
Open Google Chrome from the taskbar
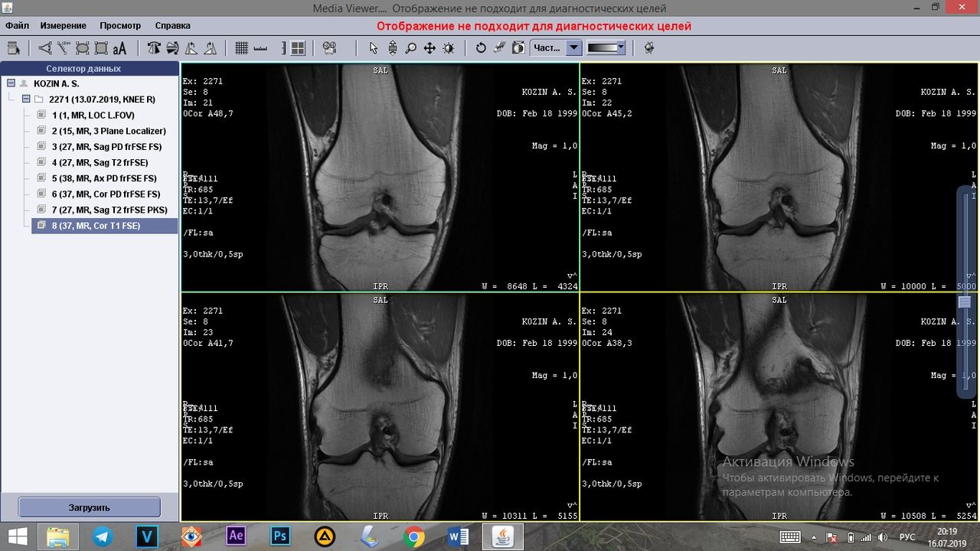tap(413, 536)
